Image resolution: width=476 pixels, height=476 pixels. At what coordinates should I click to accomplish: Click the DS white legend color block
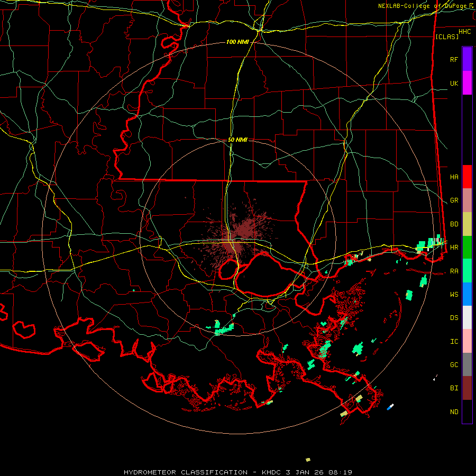click(x=467, y=317)
